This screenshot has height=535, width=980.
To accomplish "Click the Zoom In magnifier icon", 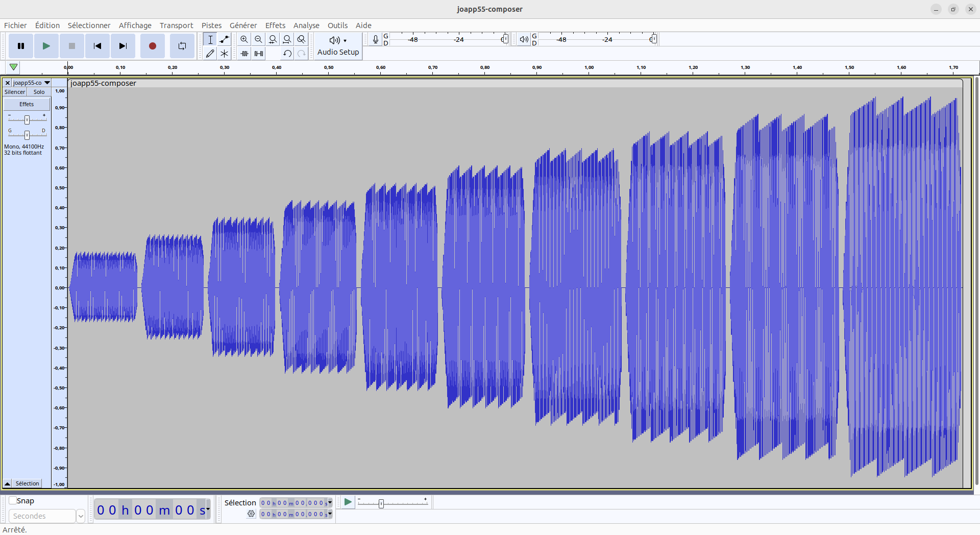I will click(x=244, y=39).
